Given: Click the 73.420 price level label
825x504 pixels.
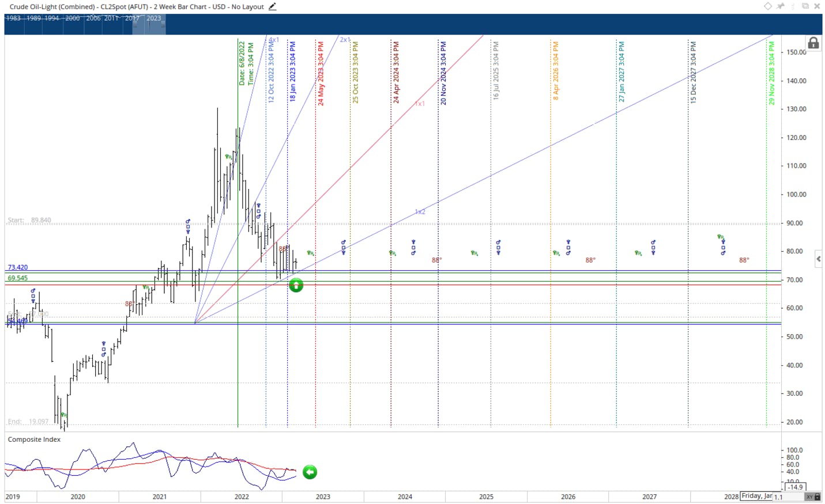Looking at the screenshot, I should tap(18, 267).
